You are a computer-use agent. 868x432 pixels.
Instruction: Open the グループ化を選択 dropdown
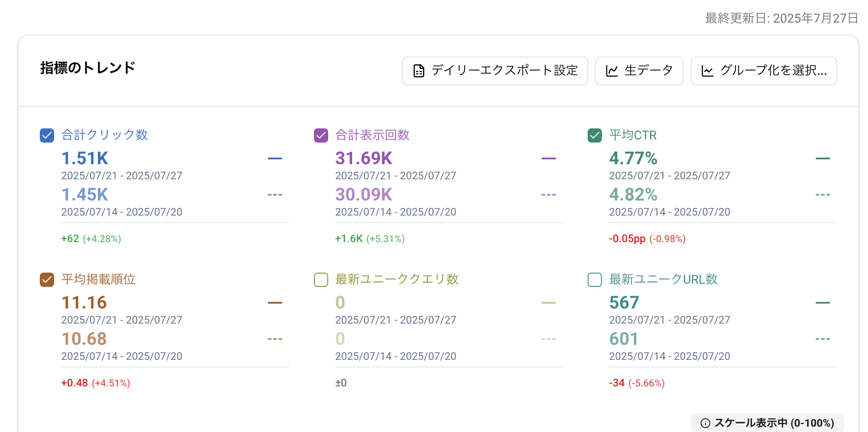click(x=763, y=70)
